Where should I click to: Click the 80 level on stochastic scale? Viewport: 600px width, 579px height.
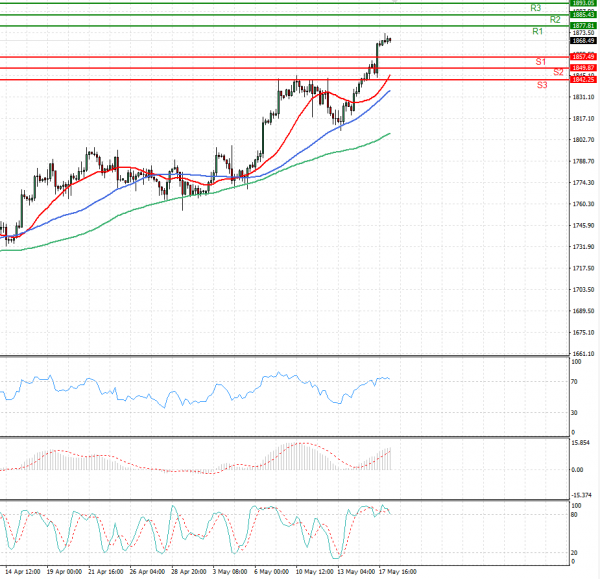coord(574,515)
